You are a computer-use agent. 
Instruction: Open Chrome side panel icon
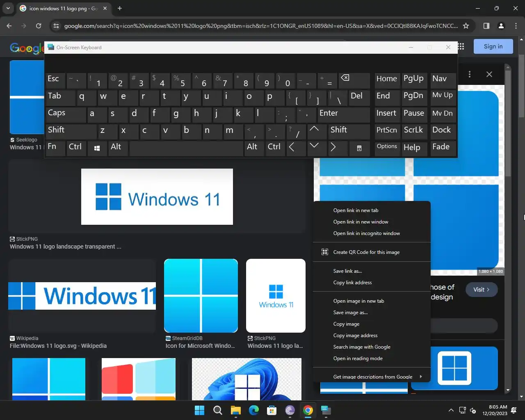click(486, 26)
